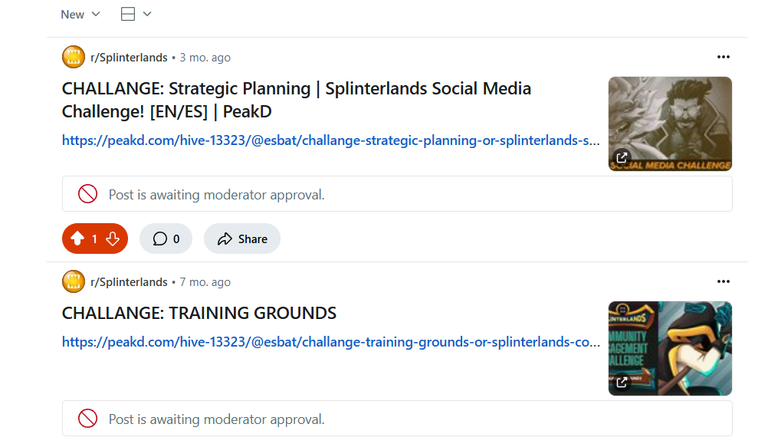The image size is (768, 441).
Task: Open the CHALLANGE: TRAINING GROUNDS post title
Action: tap(199, 313)
